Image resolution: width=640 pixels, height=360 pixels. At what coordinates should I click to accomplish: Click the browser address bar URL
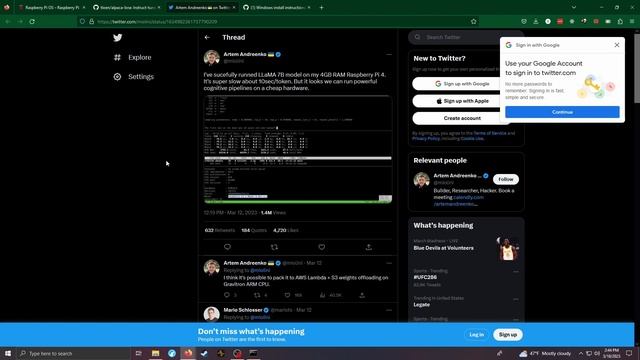157,22
